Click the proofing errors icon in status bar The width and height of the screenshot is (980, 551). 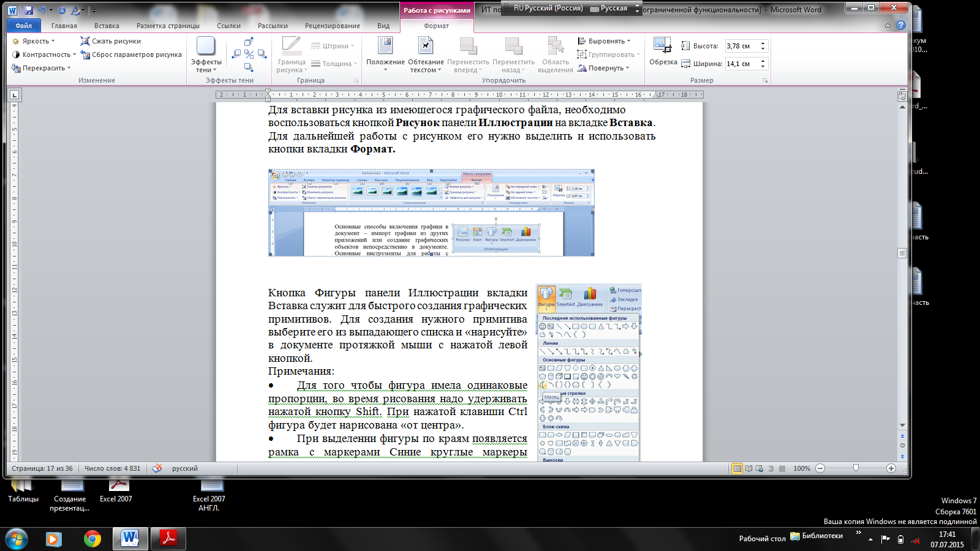(x=157, y=468)
